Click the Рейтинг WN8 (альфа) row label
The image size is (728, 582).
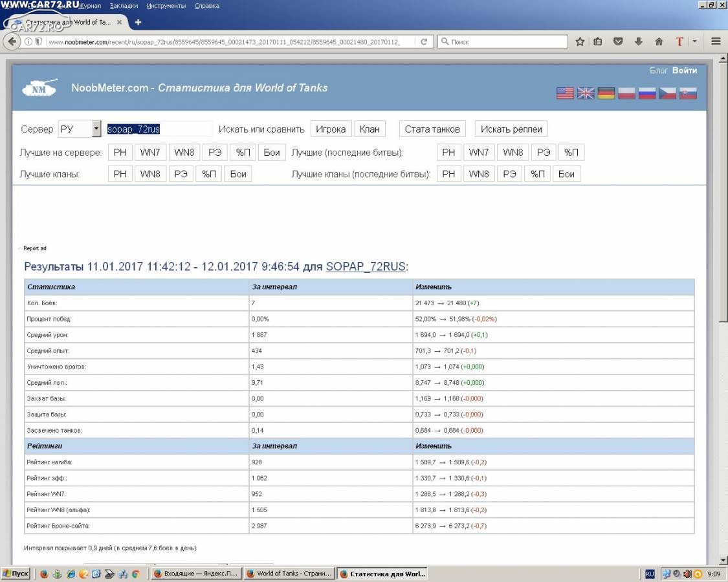58,510
